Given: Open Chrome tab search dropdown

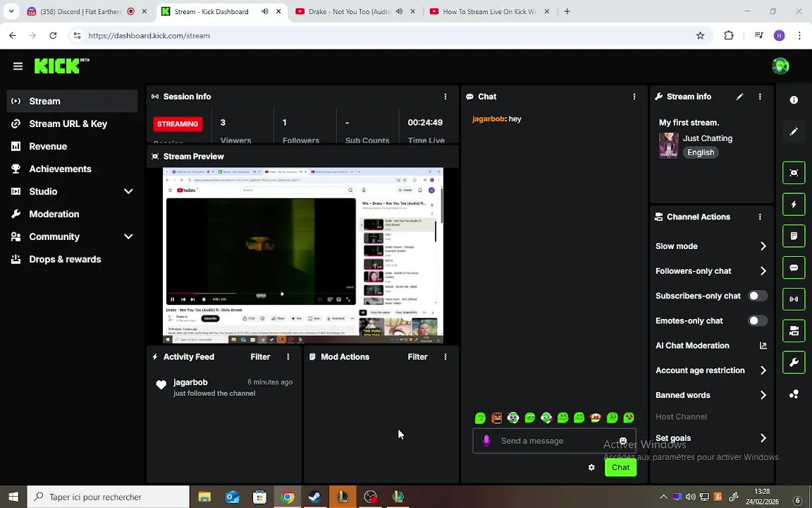Looking at the screenshot, I should (x=11, y=11).
